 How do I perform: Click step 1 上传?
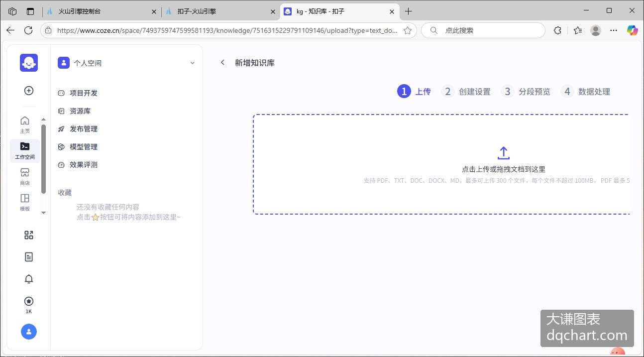(414, 92)
